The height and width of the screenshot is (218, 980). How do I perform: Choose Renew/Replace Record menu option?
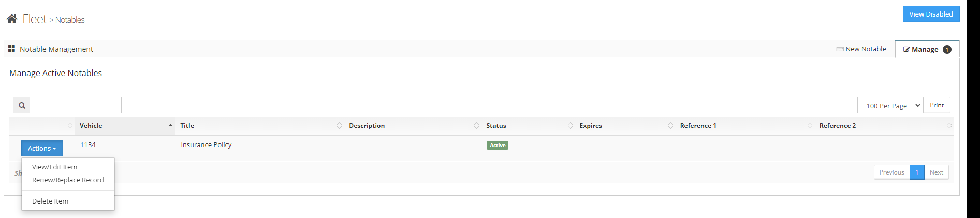point(68,180)
